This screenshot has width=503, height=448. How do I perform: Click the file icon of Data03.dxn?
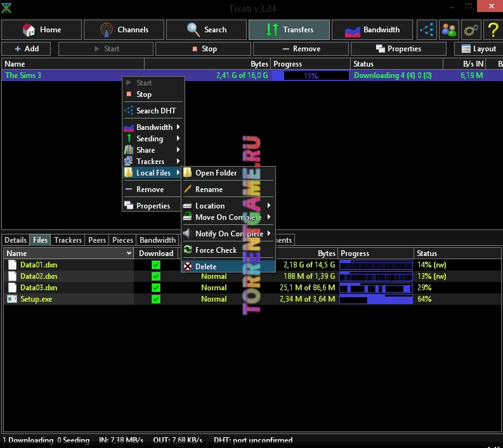click(12, 288)
